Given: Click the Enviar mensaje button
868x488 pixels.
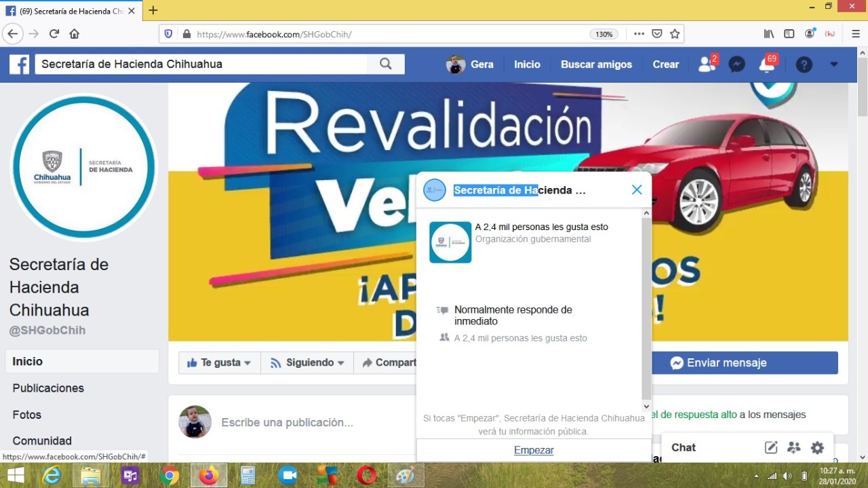Looking at the screenshot, I should (x=745, y=363).
